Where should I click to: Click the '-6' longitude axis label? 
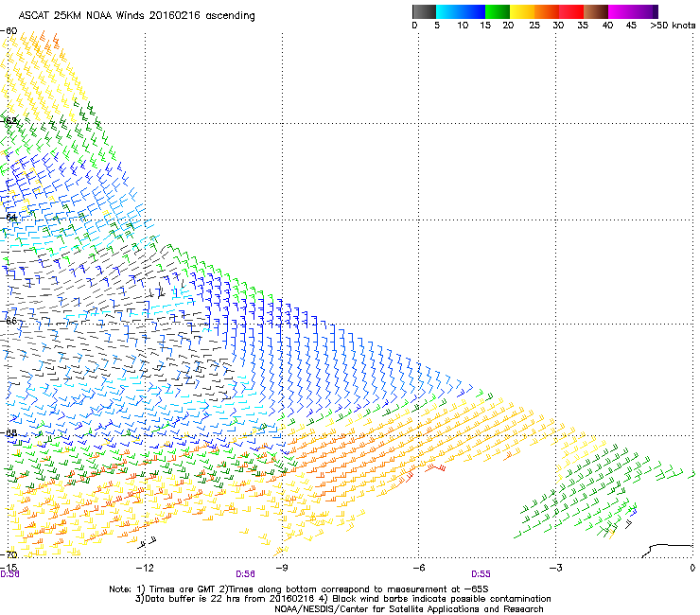point(418,568)
